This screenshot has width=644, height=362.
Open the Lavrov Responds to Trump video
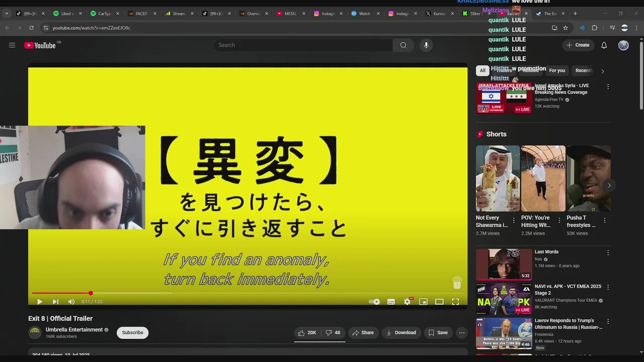tap(504, 333)
